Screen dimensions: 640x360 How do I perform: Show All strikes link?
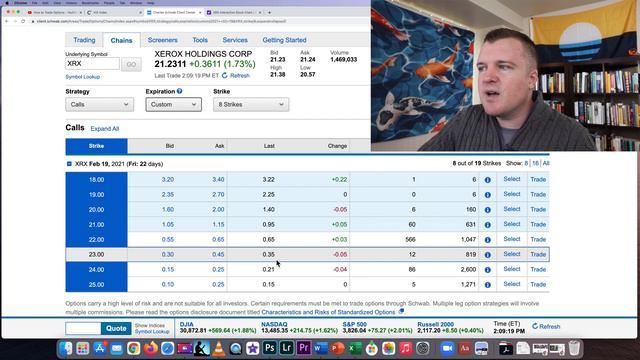click(x=546, y=163)
